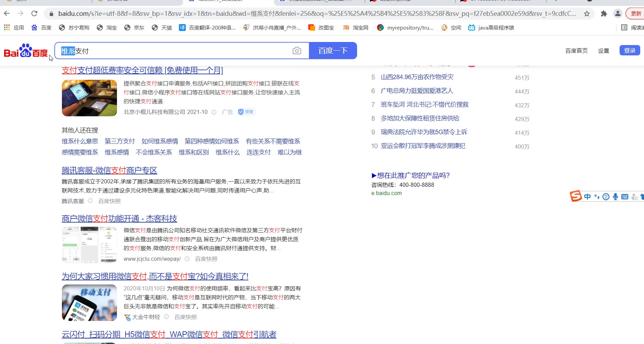This screenshot has width=644, height=344.
Task: Click the Sogou input method S icon
Action: click(576, 196)
